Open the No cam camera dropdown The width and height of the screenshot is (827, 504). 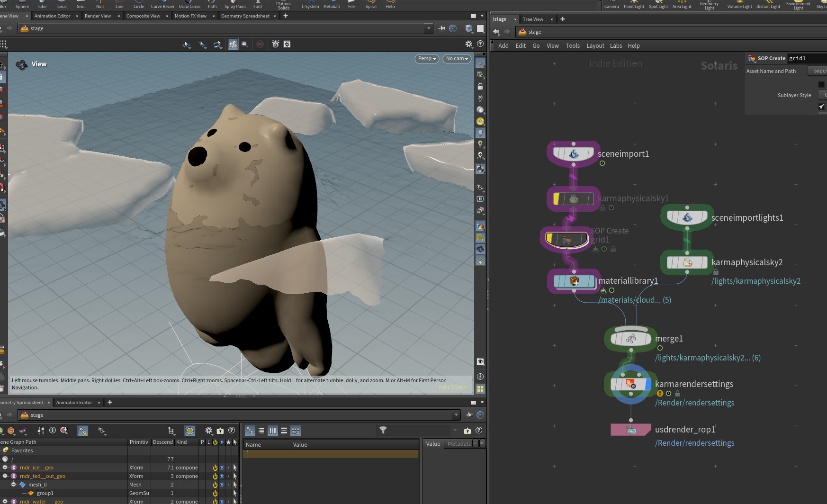coord(457,59)
